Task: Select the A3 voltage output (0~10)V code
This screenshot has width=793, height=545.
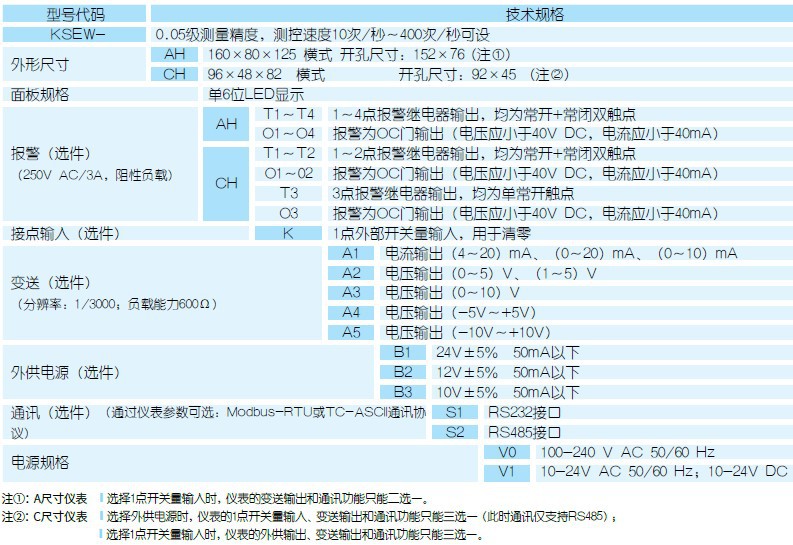Action: pyautogui.click(x=350, y=292)
